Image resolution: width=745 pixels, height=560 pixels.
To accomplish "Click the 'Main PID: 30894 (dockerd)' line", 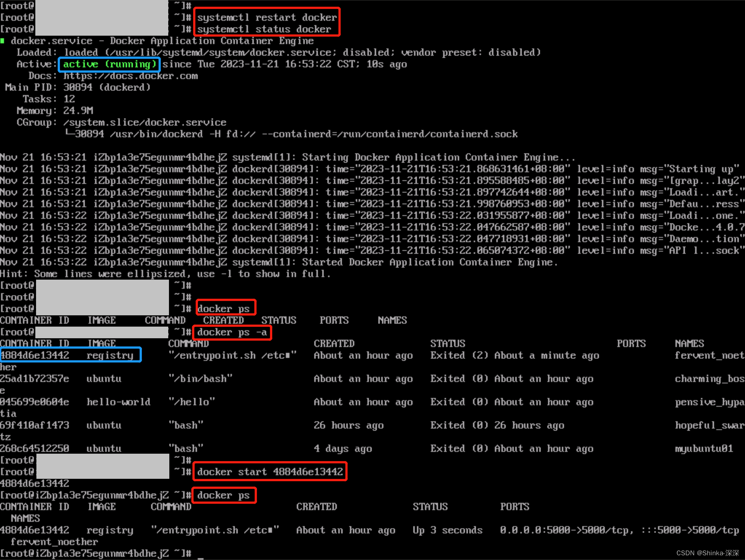I will pyautogui.click(x=78, y=87).
